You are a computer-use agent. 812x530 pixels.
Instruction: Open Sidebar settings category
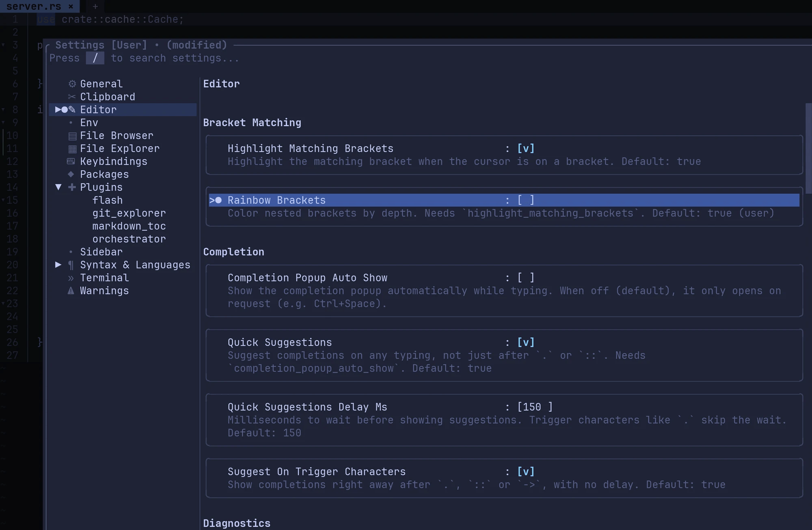coord(101,252)
